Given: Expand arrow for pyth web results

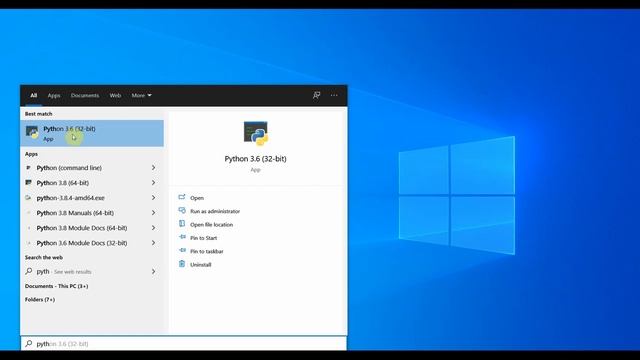Looking at the screenshot, I should (x=153, y=271).
